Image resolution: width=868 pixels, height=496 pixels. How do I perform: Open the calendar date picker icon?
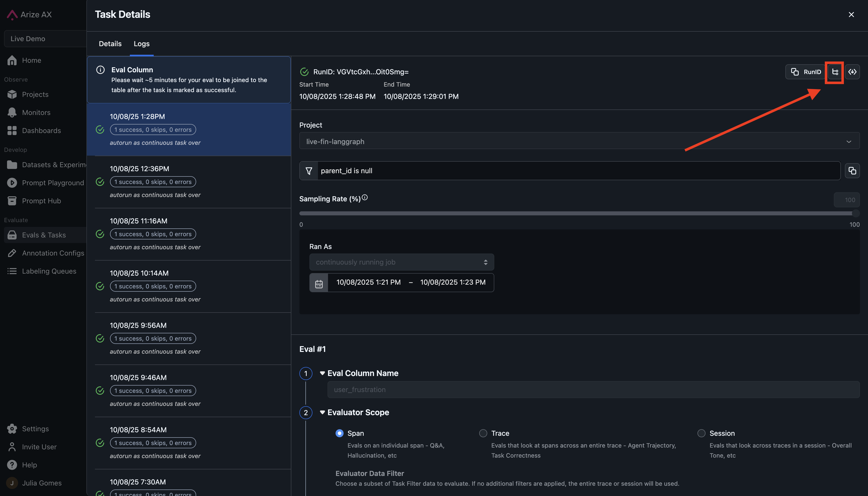click(x=319, y=283)
